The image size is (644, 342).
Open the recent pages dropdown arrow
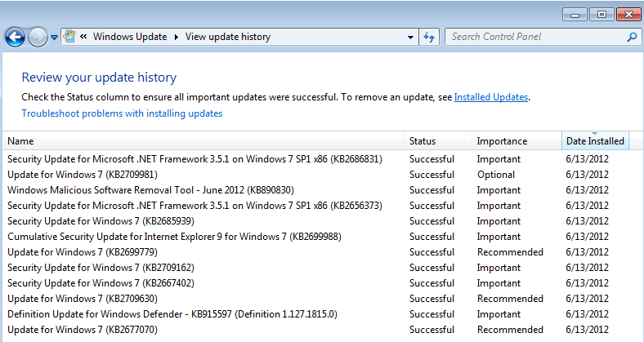(x=54, y=38)
